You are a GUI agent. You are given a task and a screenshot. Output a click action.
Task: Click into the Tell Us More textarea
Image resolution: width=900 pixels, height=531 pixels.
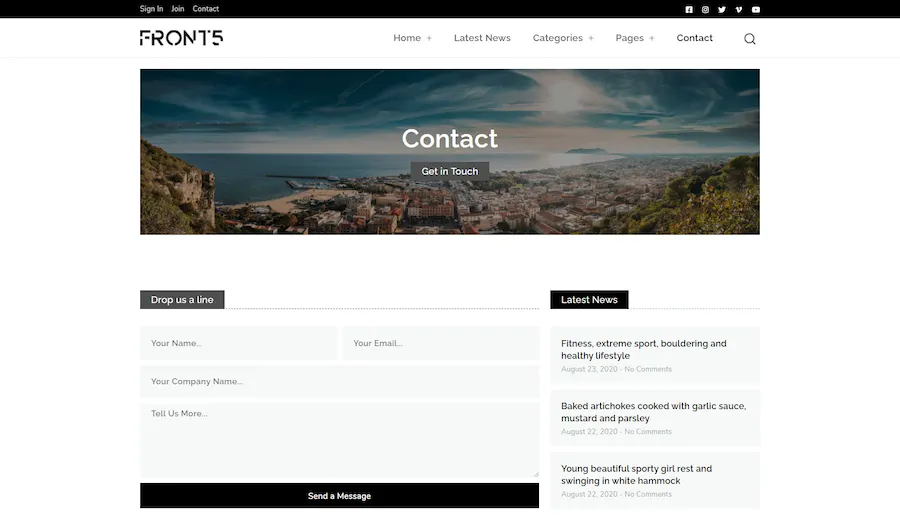(339, 440)
